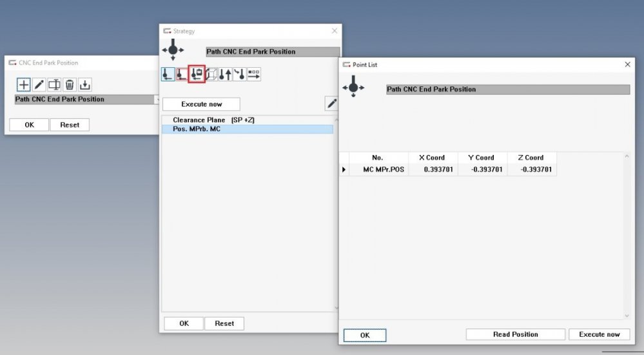This screenshot has width=644, height=355.
Task: Click the Y Coord cell of the MC MPr.POS row
Action: tap(483, 170)
